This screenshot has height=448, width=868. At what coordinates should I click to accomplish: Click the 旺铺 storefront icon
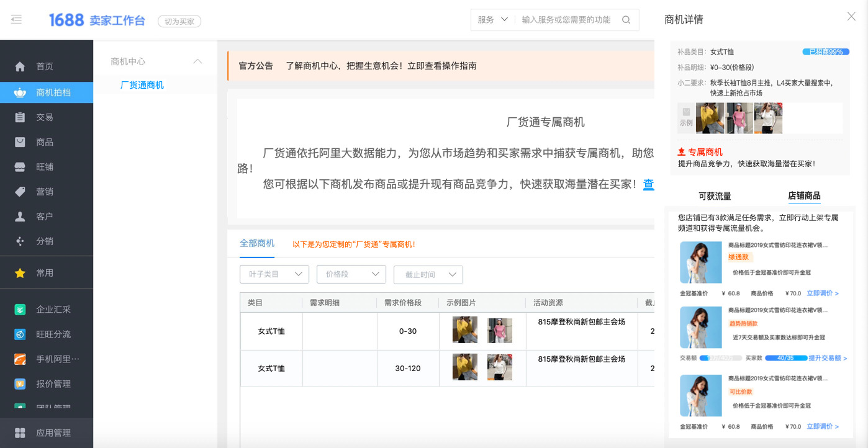(20, 167)
